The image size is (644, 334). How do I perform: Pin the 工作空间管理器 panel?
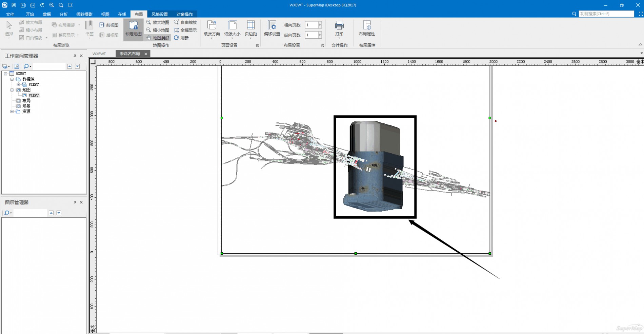[75, 56]
